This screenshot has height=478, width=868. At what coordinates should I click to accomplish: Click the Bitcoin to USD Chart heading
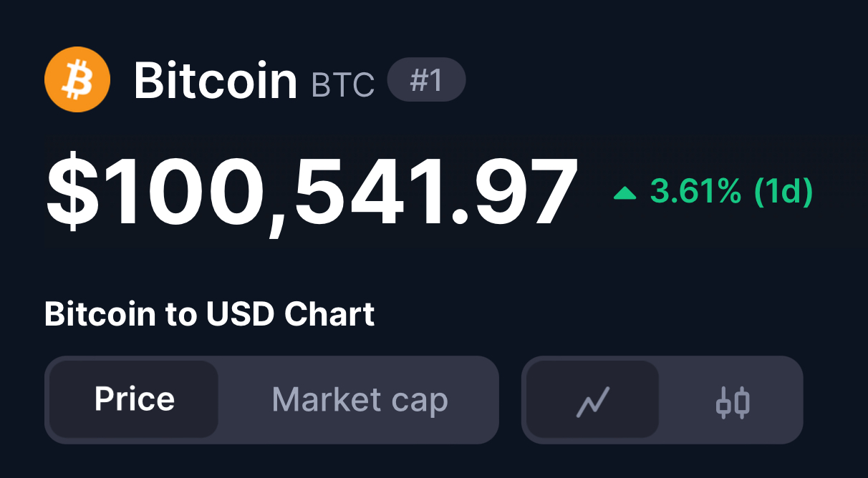[209, 314]
